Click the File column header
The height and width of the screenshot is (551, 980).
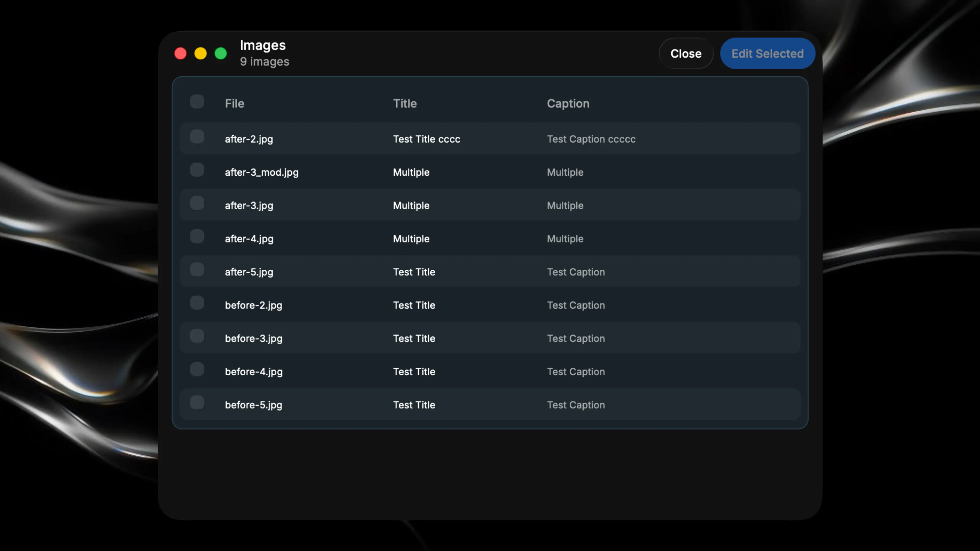tap(234, 103)
